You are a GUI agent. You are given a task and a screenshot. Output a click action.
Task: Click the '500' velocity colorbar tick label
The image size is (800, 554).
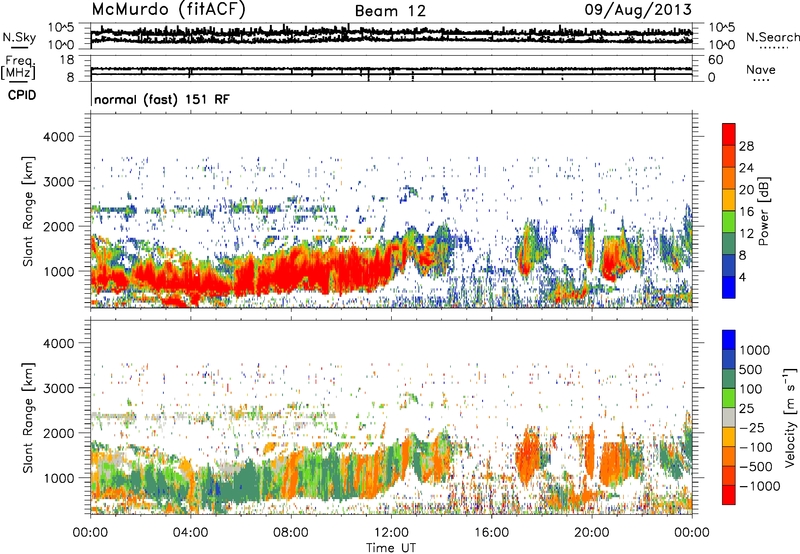752,369
